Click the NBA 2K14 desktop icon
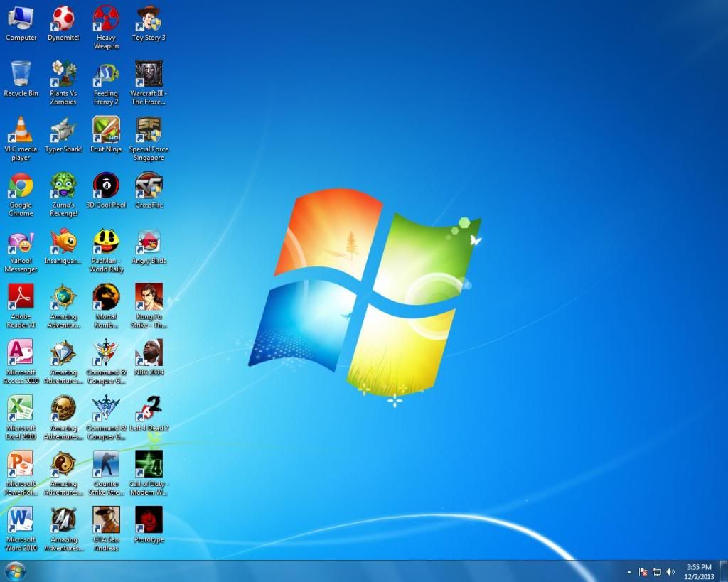 point(149,353)
